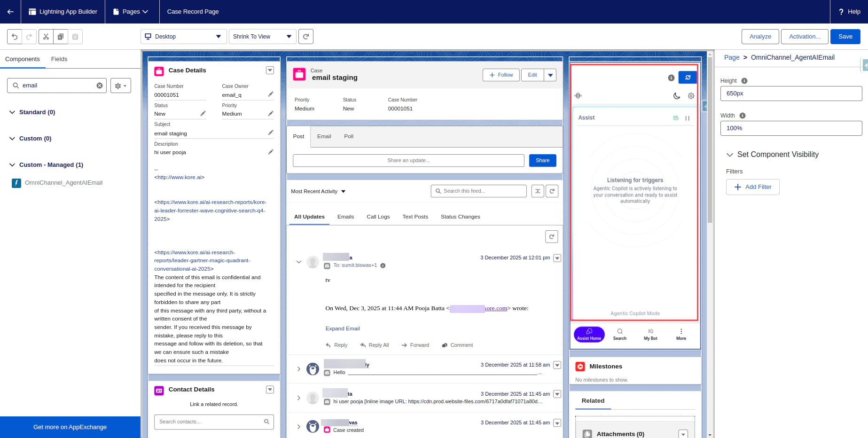This screenshot has height=438, width=868.
Task: Switch to the Fields tab
Action: [x=59, y=59]
